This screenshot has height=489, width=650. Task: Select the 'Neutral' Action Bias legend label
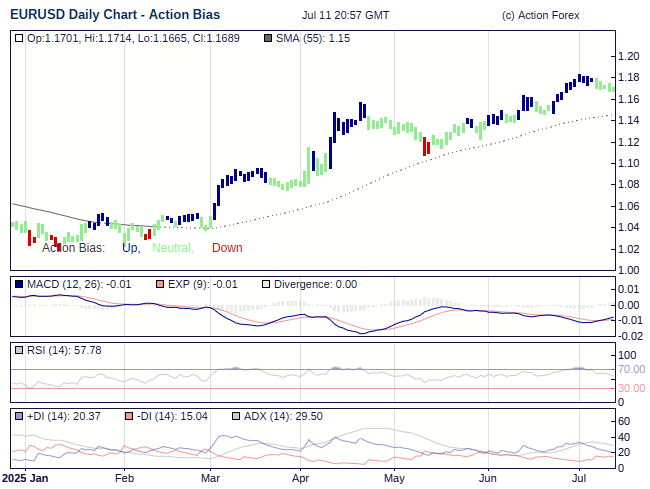(x=172, y=248)
